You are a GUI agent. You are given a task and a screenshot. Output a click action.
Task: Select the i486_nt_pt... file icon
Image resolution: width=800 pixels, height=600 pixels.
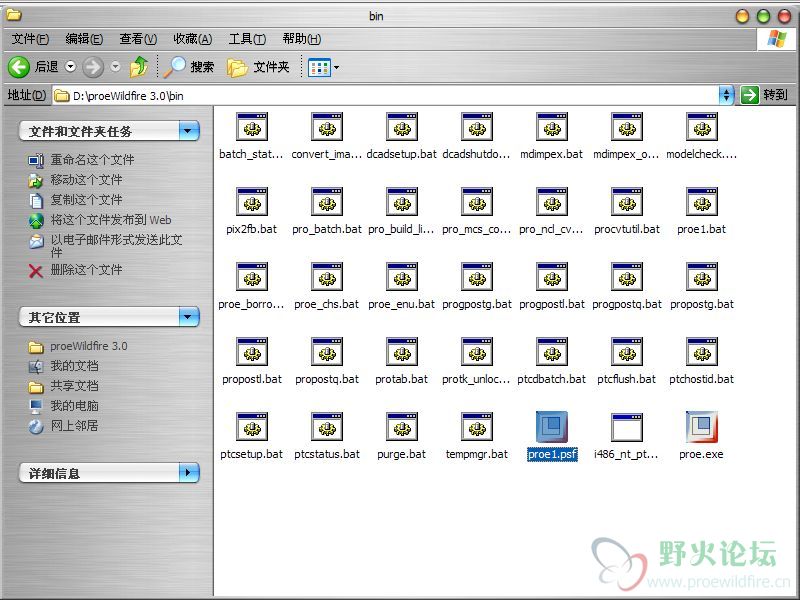click(627, 427)
